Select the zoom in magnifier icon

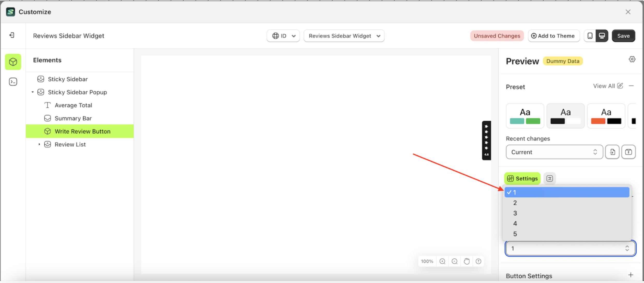442,261
